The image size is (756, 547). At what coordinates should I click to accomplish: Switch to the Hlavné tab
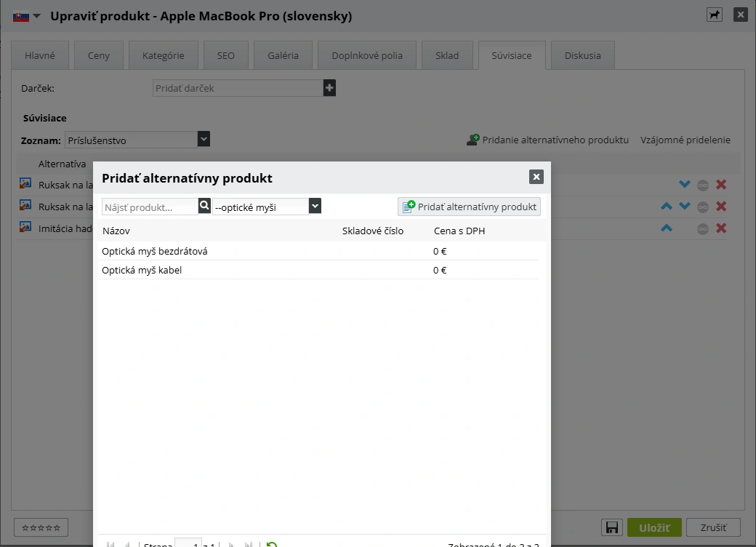40,55
